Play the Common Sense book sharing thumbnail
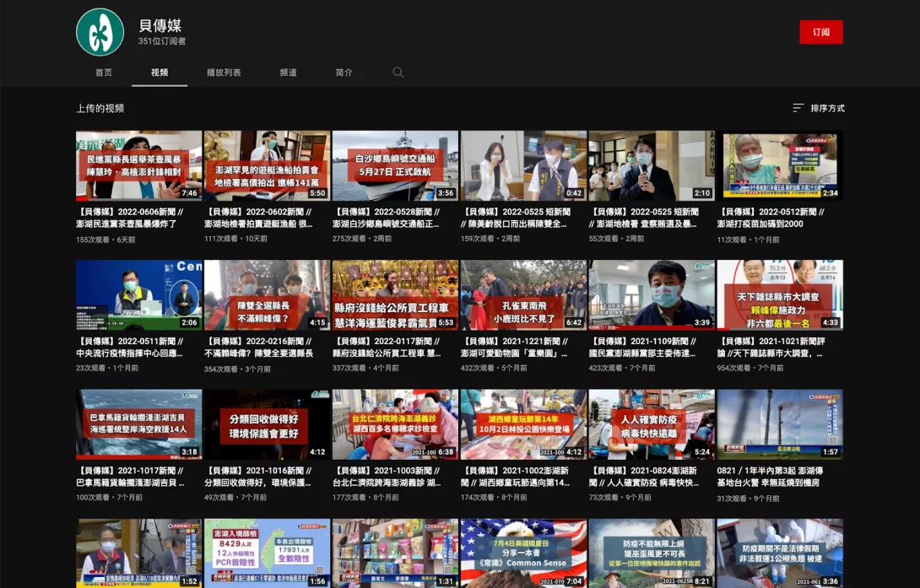Image resolution: width=920 pixels, height=588 pixels. [523, 553]
